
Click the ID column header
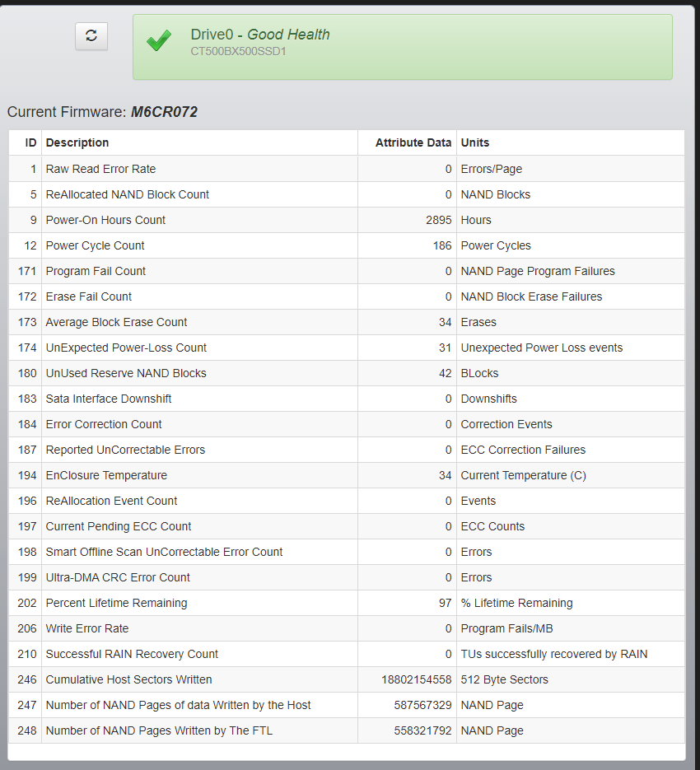pos(30,143)
